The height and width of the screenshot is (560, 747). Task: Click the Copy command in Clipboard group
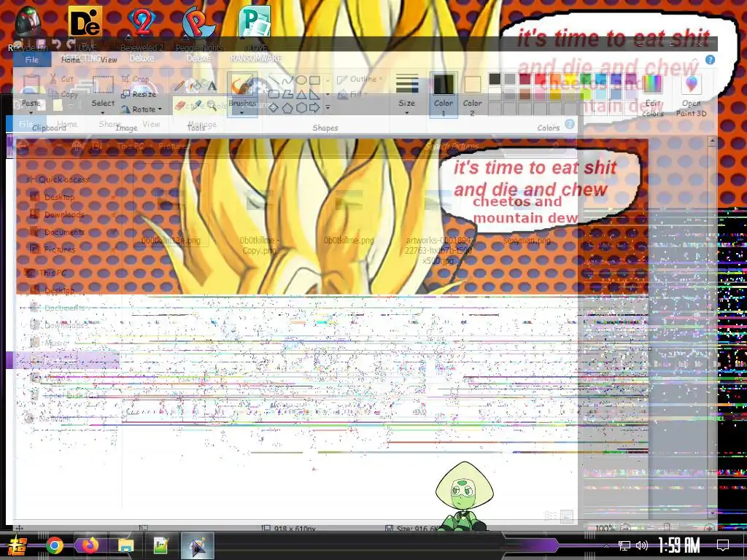(64, 94)
